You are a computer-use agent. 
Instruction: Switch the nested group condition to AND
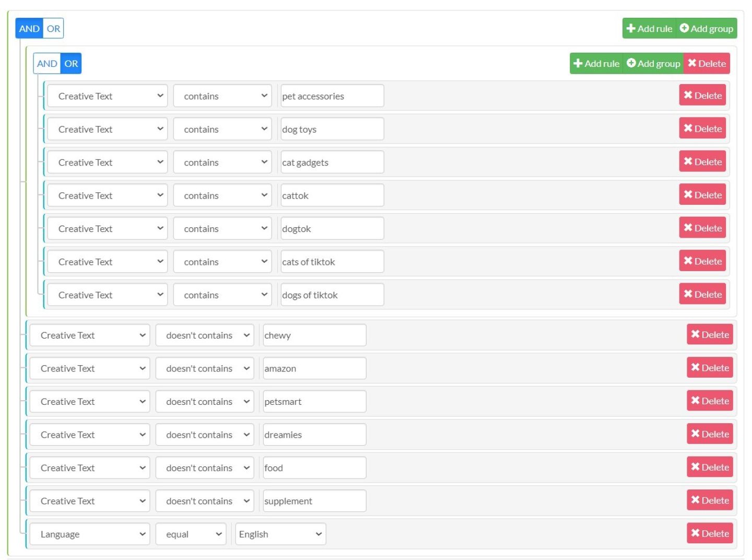coord(47,64)
